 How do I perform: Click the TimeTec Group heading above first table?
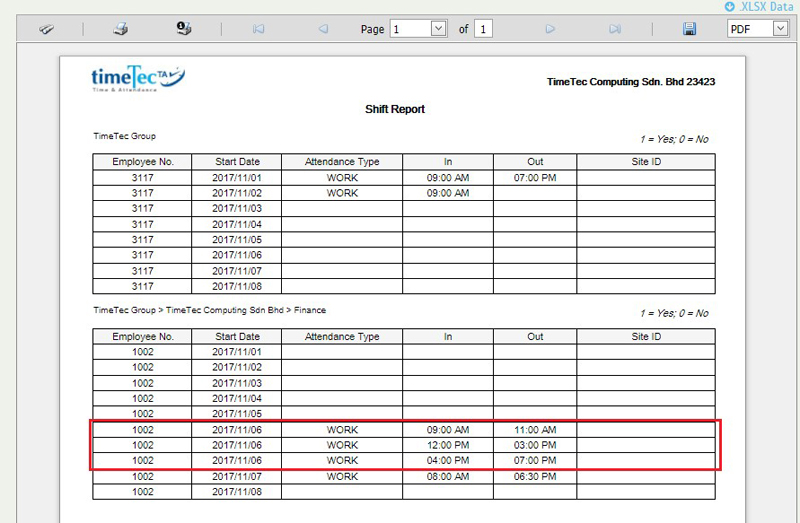coord(124,136)
